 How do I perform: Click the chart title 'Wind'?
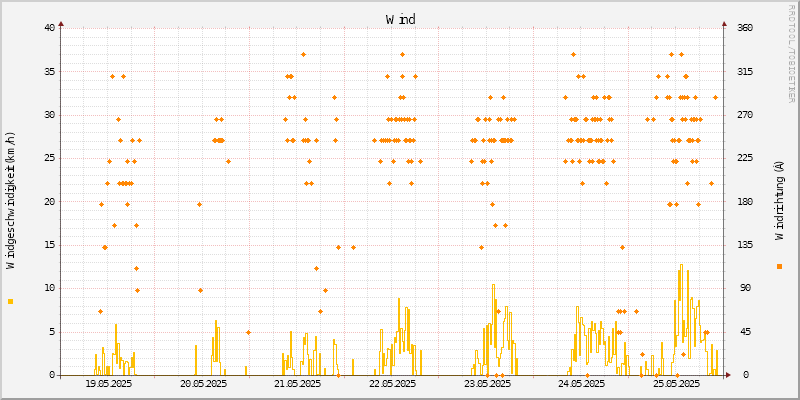[x=400, y=19]
